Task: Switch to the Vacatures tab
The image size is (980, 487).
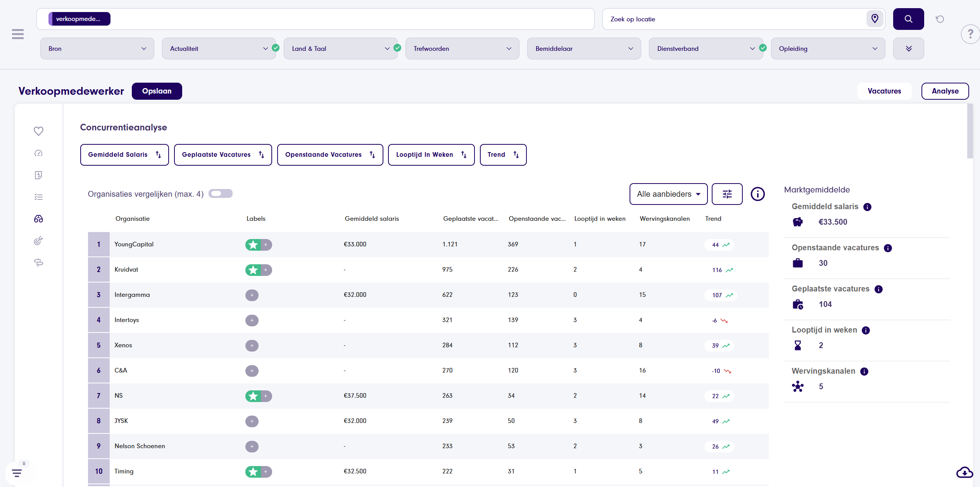Action: pos(884,91)
